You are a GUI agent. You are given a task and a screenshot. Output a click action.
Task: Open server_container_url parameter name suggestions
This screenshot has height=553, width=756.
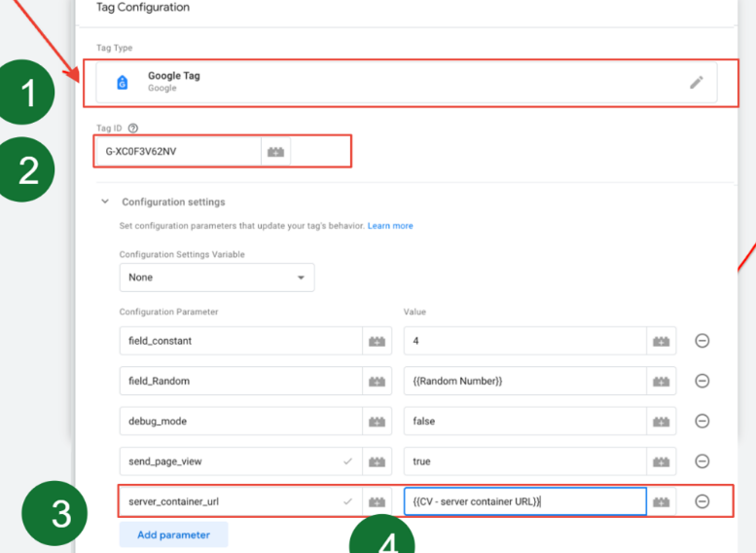347,501
